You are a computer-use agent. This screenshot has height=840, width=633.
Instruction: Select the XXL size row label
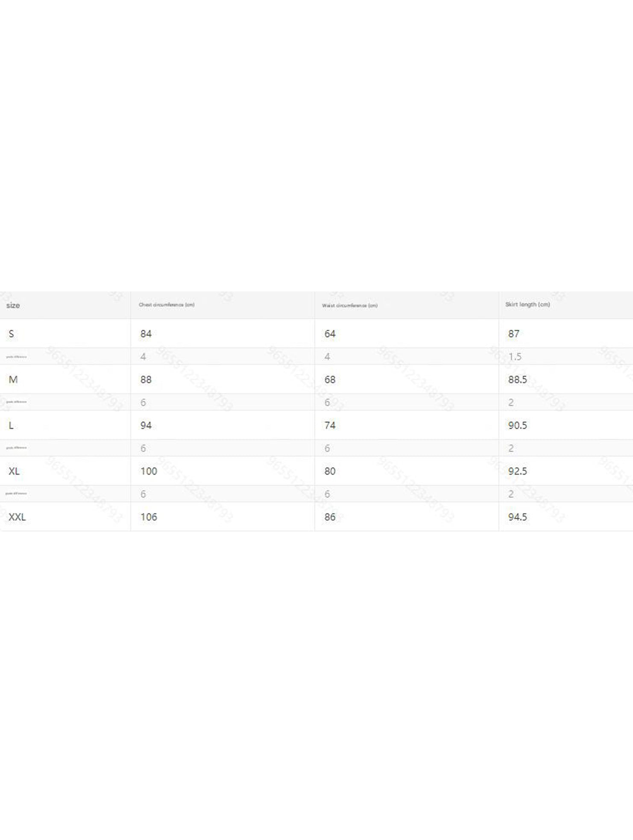click(17, 517)
